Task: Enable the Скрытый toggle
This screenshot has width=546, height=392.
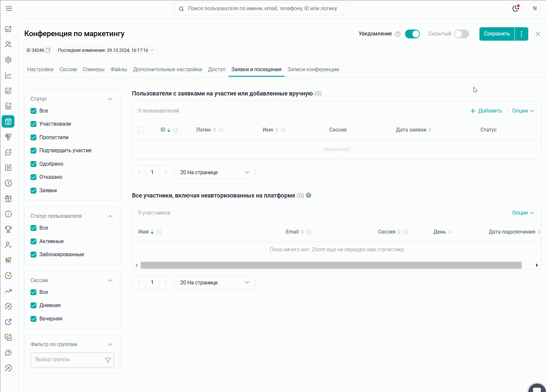Action: click(x=461, y=34)
